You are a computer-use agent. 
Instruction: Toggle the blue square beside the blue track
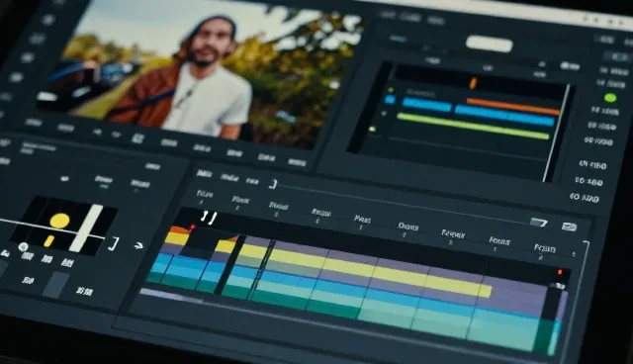[390, 99]
